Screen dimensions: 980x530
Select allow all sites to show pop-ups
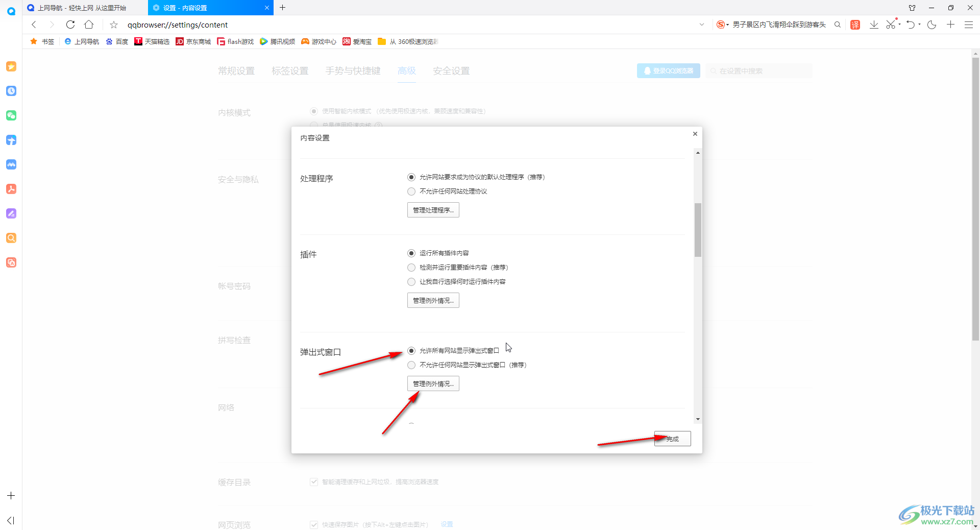coord(411,351)
